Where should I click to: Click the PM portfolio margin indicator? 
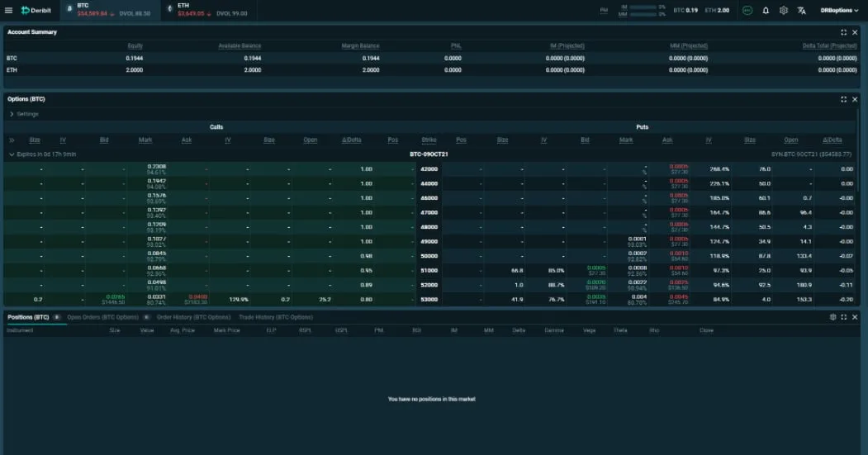click(x=604, y=11)
